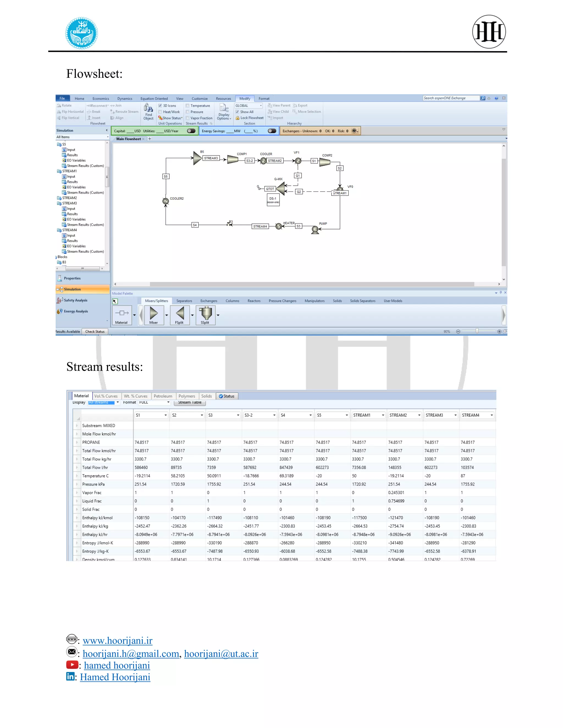
Task: Click the Rotate icon in the Flowsheet group
Action: click(x=59, y=106)
